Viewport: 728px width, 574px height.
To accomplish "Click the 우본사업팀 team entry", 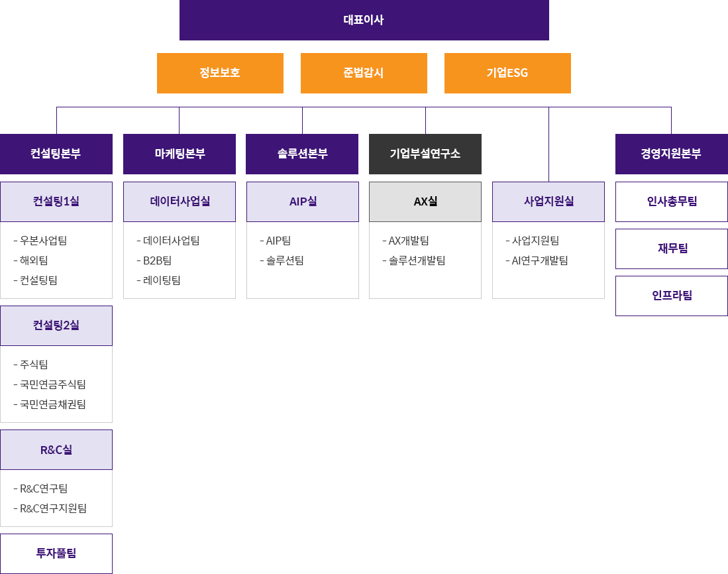I will coord(44,241).
